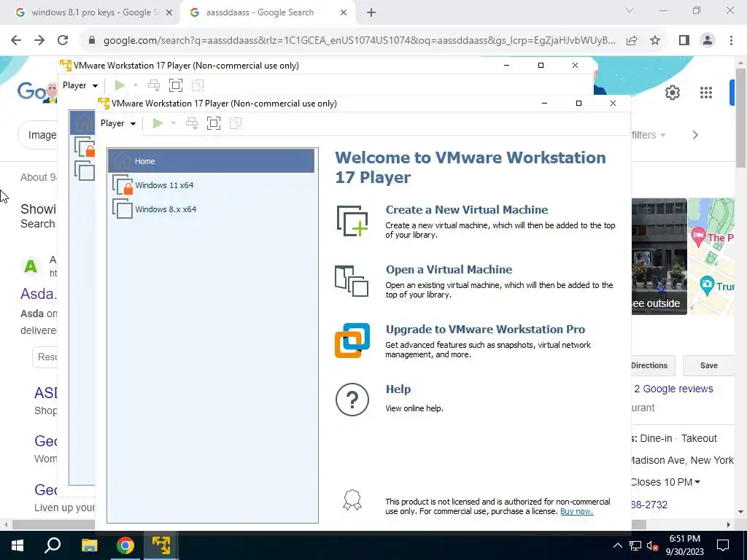747x560 pixels.
Task: Click the Help heading link
Action: click(x=398, y=389)
